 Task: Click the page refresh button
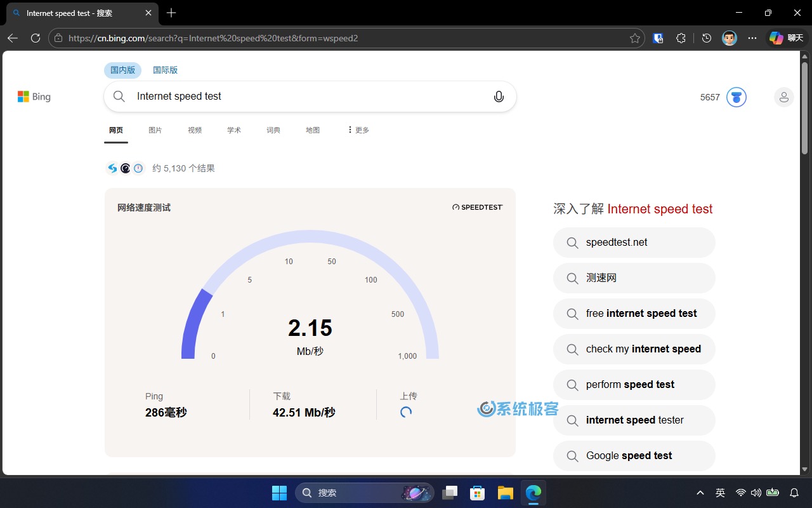click(x=36, y=38)
